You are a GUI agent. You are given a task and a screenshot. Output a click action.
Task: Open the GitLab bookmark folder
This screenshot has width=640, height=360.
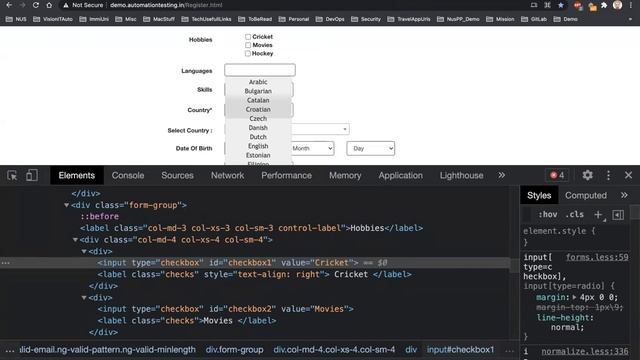coord(534,19)
